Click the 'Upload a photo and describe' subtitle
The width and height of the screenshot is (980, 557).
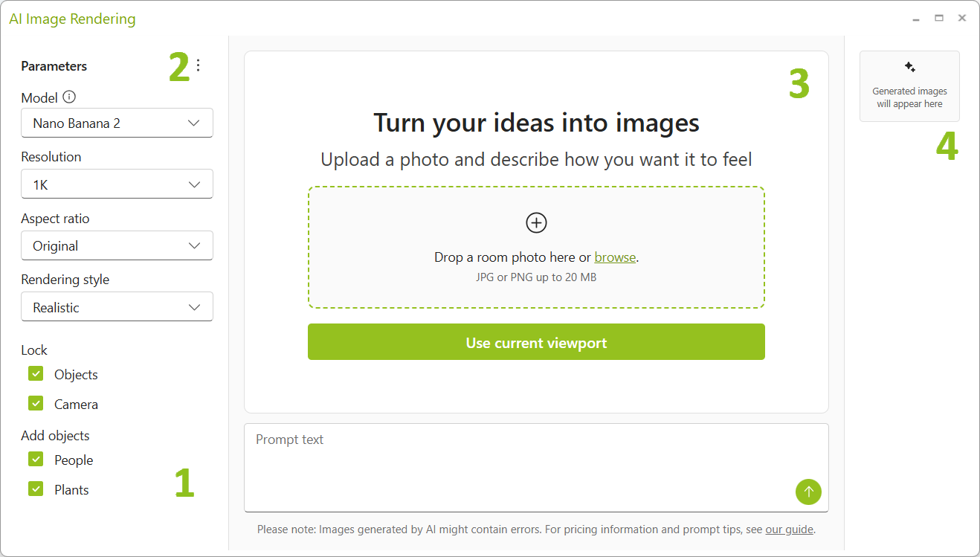536,159
